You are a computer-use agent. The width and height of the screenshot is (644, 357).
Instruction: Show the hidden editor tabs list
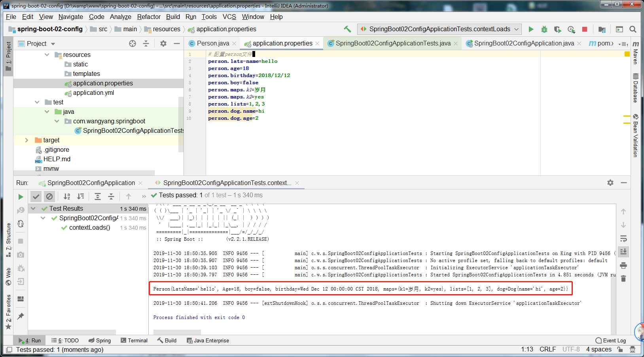623,43
